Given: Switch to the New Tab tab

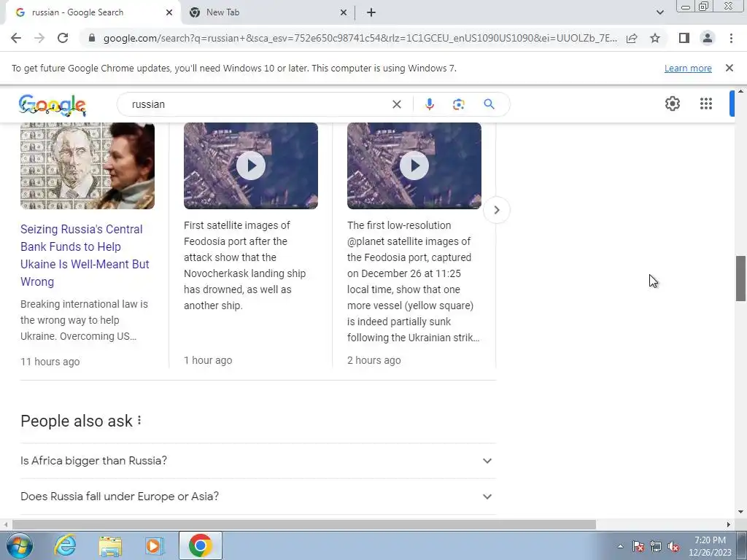Looking at the screenshot, I should [x=267, y=12].
